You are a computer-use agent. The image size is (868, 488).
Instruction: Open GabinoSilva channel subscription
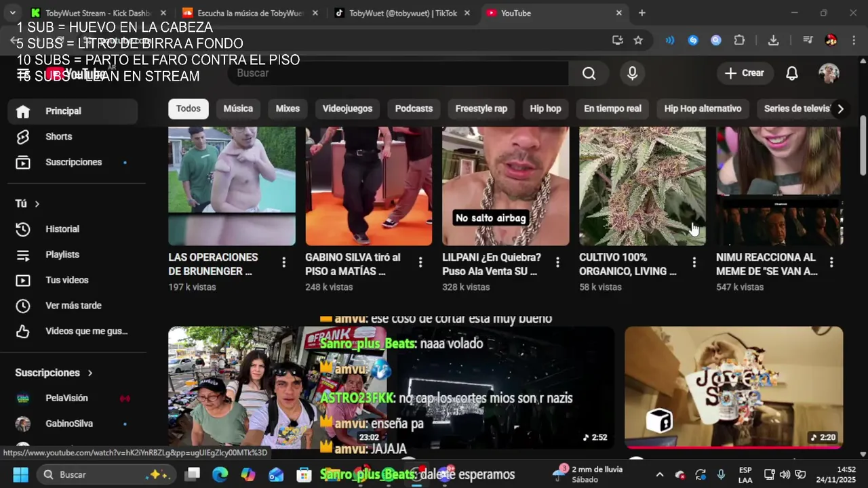click(x=73, y=424)
